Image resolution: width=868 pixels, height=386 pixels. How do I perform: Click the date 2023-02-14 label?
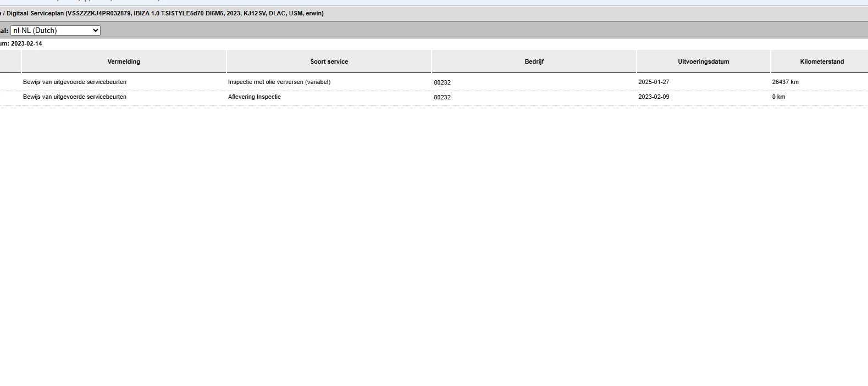tap(26, 43)
